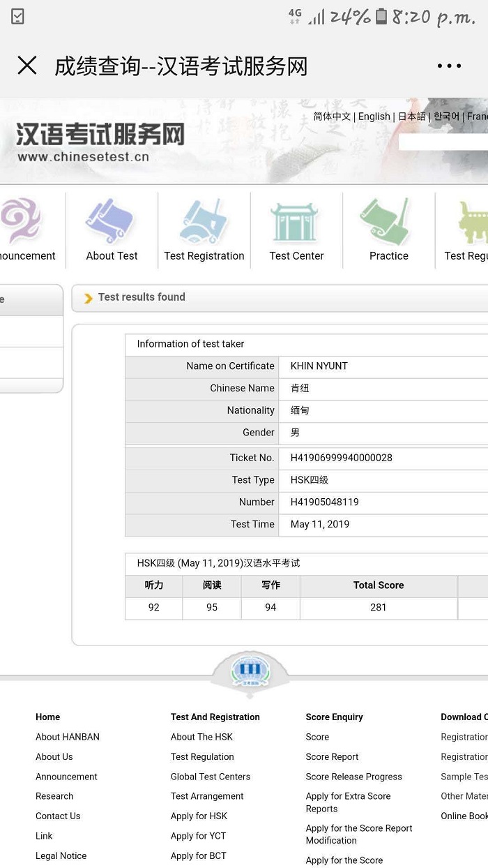Open the three-dot more options menu

(x=449, y=66)
